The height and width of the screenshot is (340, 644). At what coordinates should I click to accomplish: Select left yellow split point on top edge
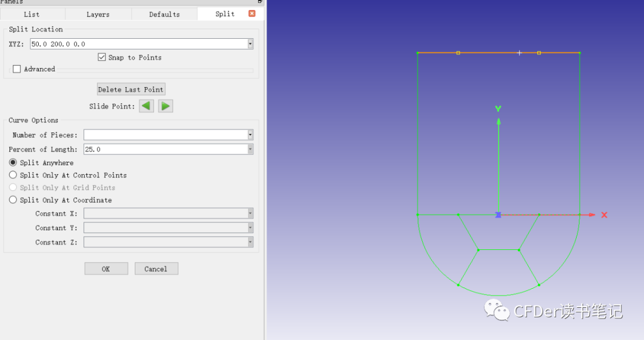[459, 52]
